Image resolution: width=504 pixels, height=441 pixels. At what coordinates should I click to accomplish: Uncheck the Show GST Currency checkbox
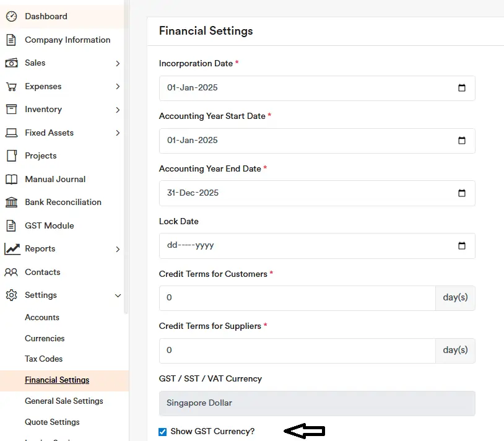[x=163, y=432]
